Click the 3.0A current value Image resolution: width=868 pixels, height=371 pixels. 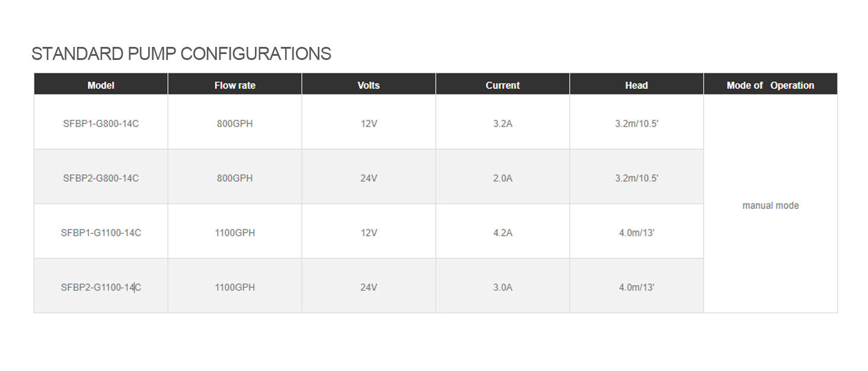tap(503, 287)
